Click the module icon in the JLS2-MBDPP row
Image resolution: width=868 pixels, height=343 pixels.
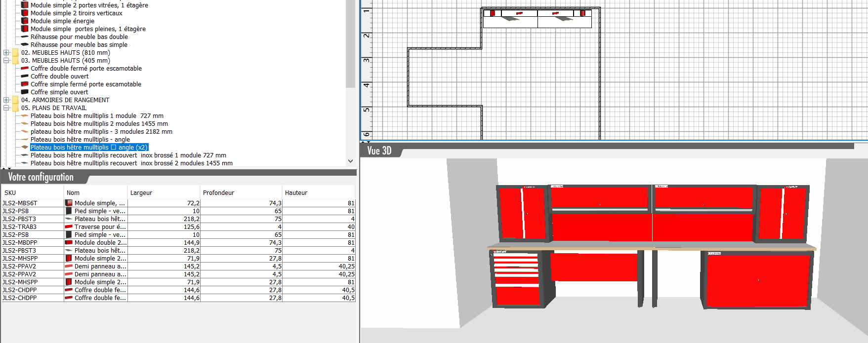pos(69,242)
